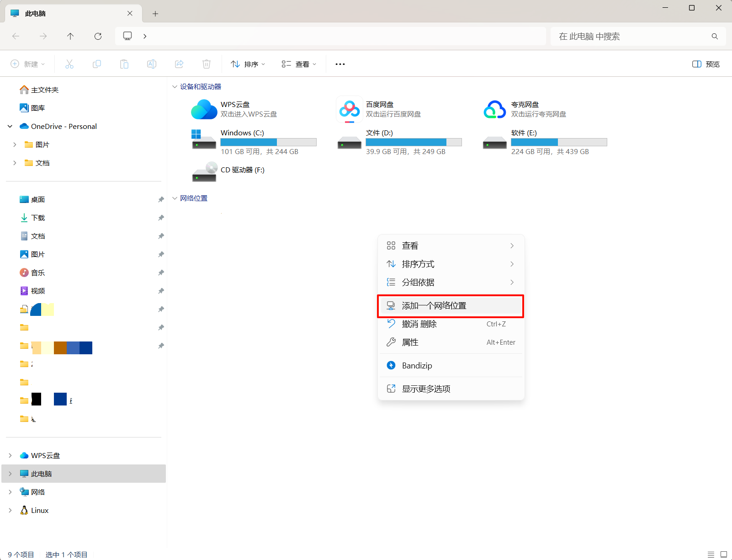
Task: Open the WPS云盘 cloud drive icon
Action: point(204,110)
